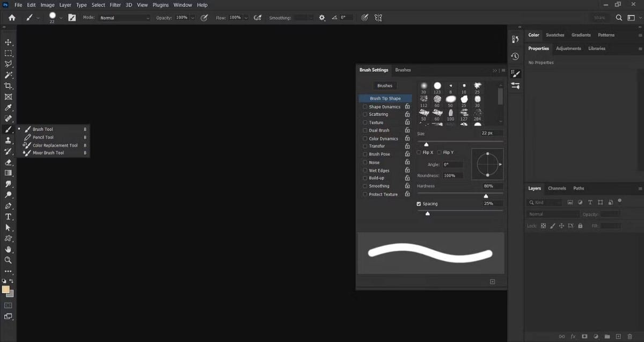Select Pencil Tool from the flyout menu

click(42, 137)
